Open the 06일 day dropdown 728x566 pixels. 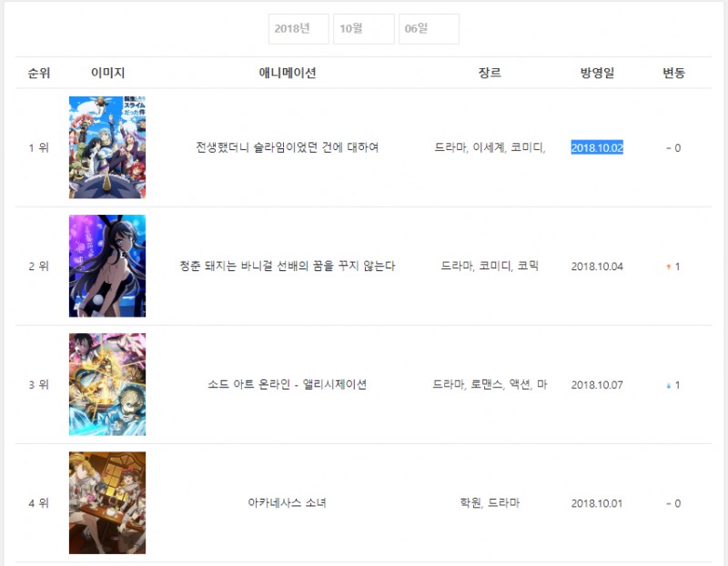429,29
